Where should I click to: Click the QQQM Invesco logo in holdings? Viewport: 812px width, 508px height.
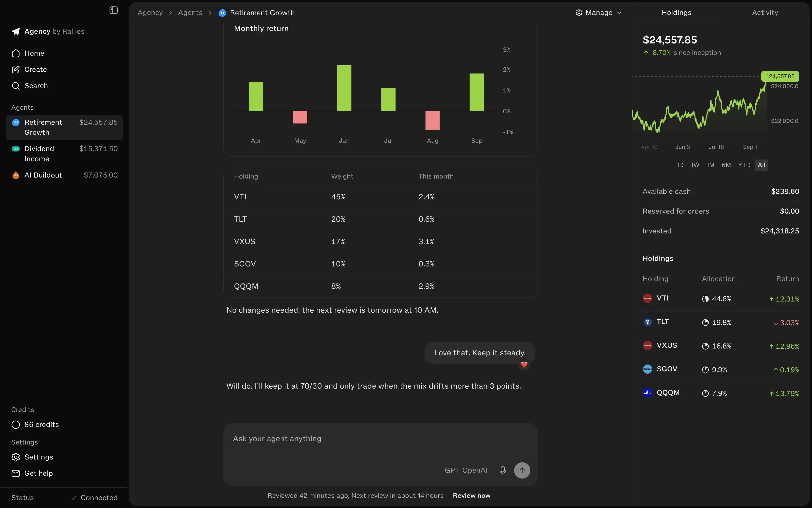[648, 393]
